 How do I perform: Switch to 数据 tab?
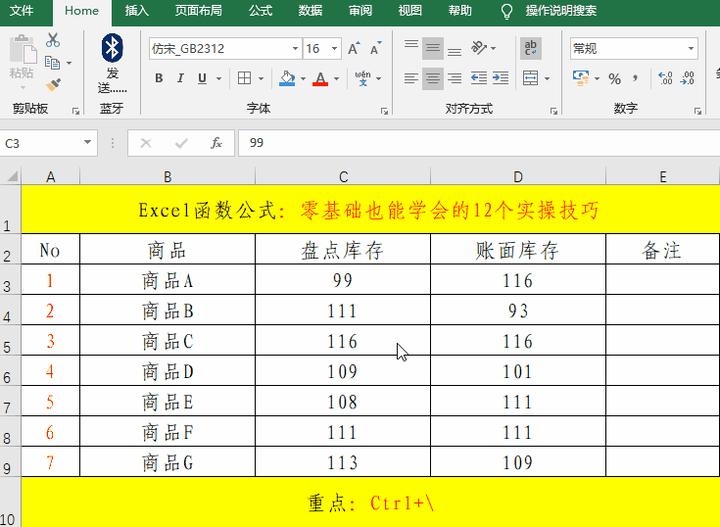point(310,11)
